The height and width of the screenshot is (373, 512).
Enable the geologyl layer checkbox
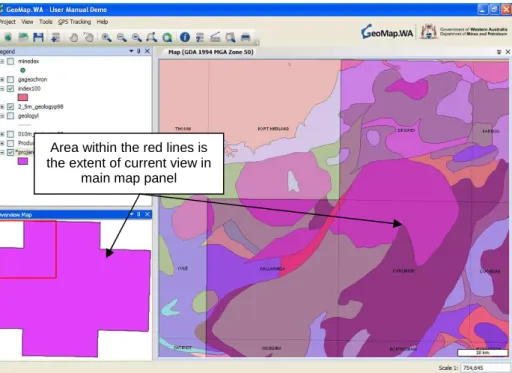point(11,116)
